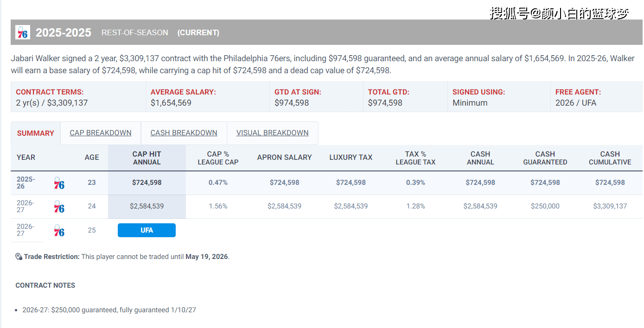The image size is (644, 328).
Task: Click 76ers logo in the UFA row
Action: 59,230
